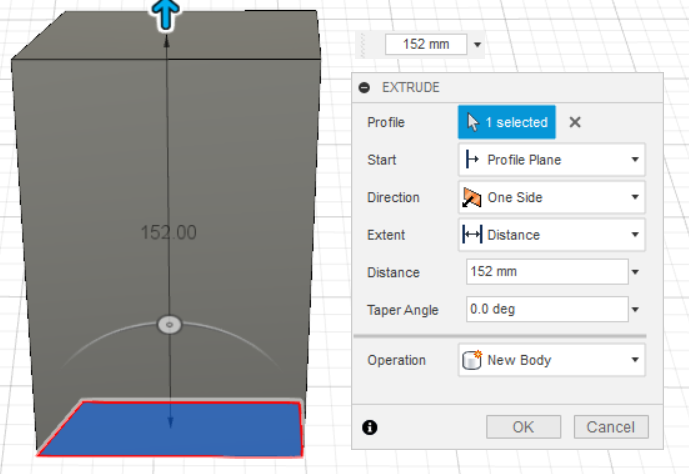Click the Cancel button

click(611, 427)
